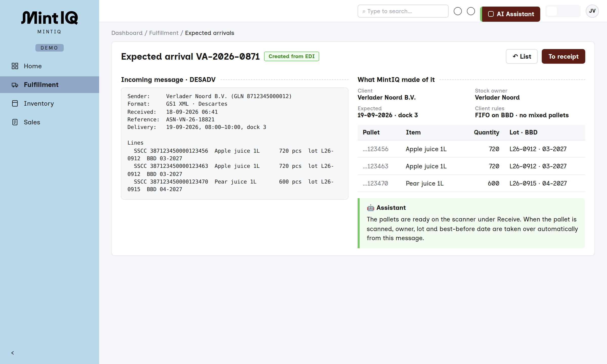Click the Lot · BBD column header
The width and height of the screenshot is (607, 364).
(523, 132)
